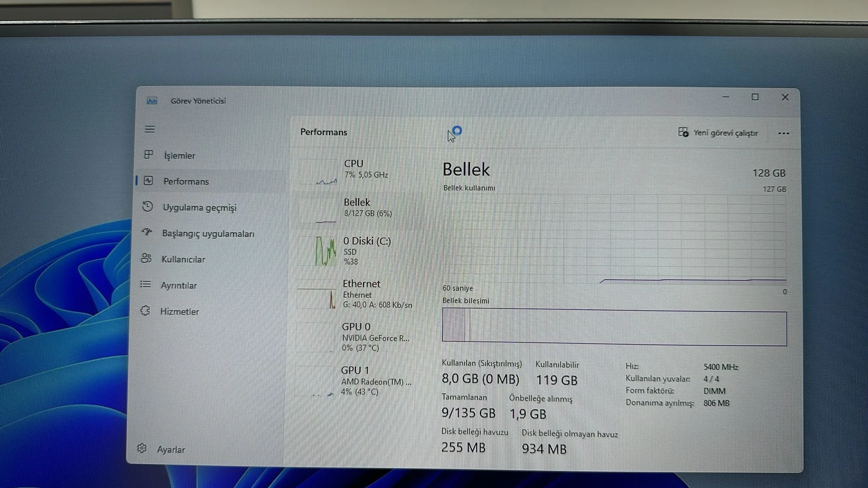Viewport: 868px width, 488px height.
Task: Maximize the Görev Yöneticisi window
Action: click(755, 97)
